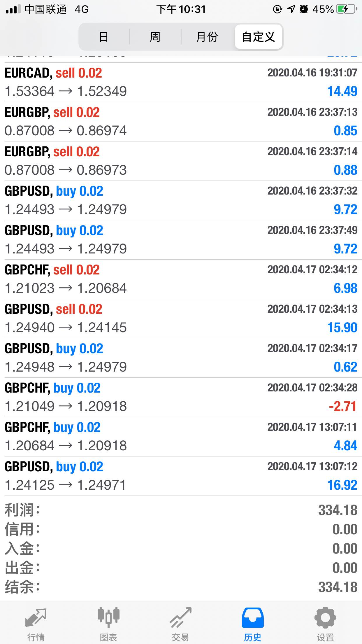Screen dimensions: 362x644
Task: Tap the History (历史) inbox icon
Action: tap(253, 618)
